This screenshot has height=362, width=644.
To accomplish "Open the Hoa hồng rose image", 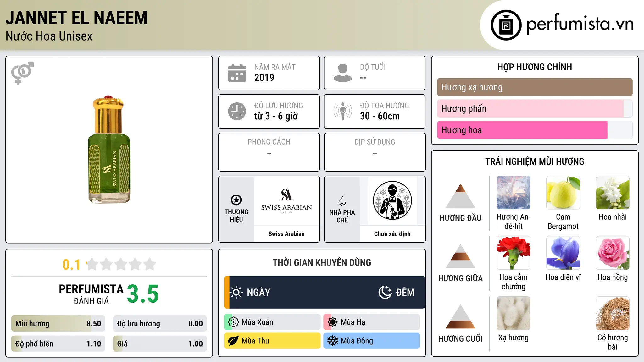I will point(613,253).
